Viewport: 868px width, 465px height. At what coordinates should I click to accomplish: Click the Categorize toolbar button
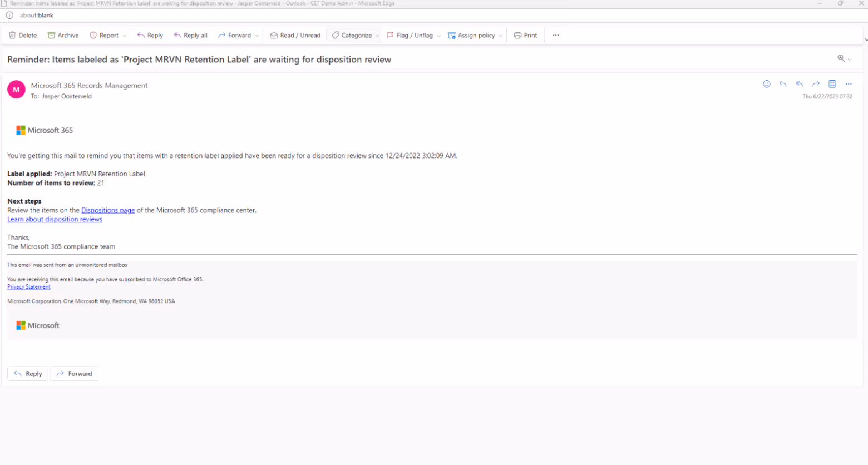point(352,35)
